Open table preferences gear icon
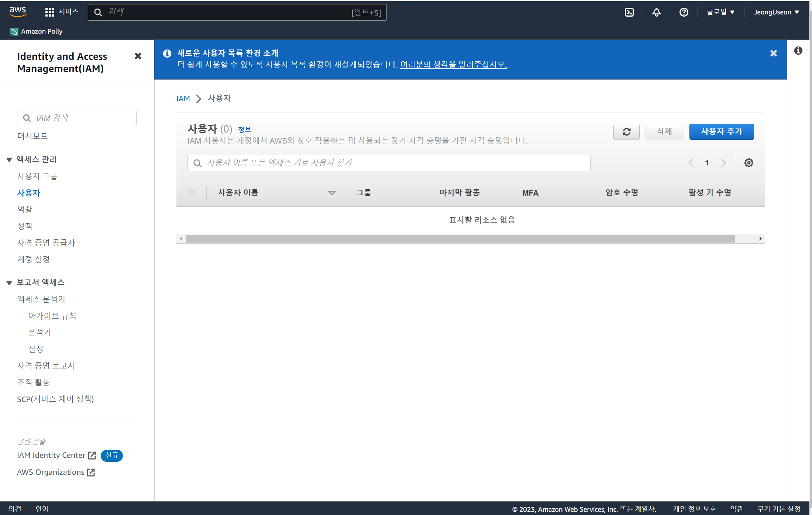The image size is (812, 515). (x=749, y=163)
